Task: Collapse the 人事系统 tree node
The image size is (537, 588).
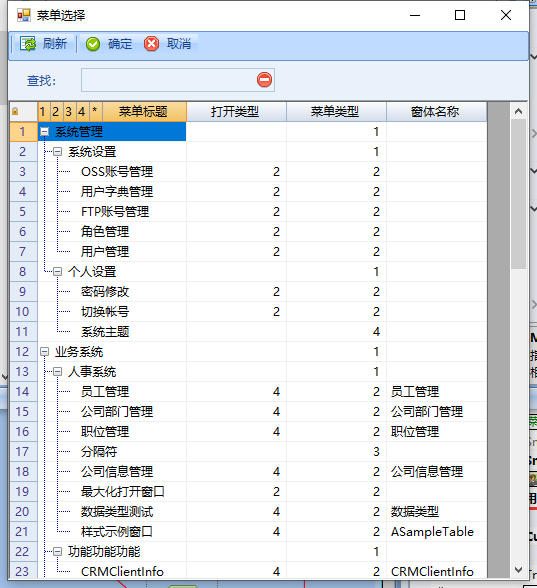Action: [x=57, y=372]
